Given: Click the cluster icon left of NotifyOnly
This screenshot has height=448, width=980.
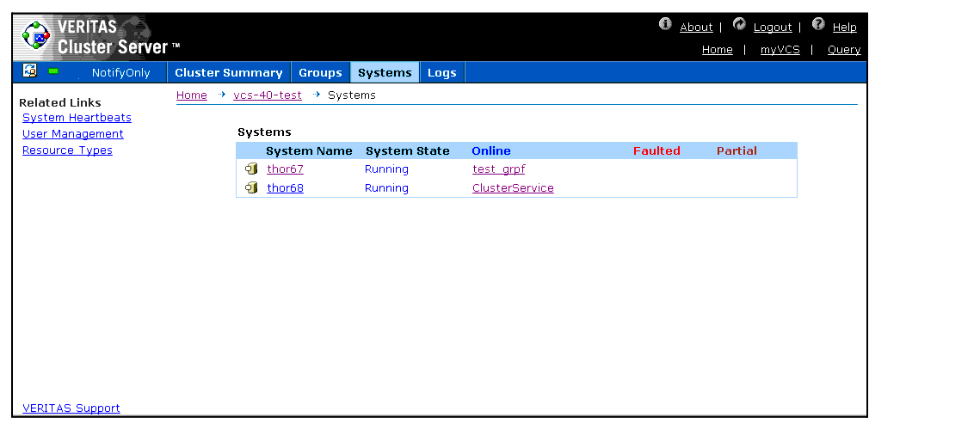Looking at the screenshot, I should coord(29,71).
